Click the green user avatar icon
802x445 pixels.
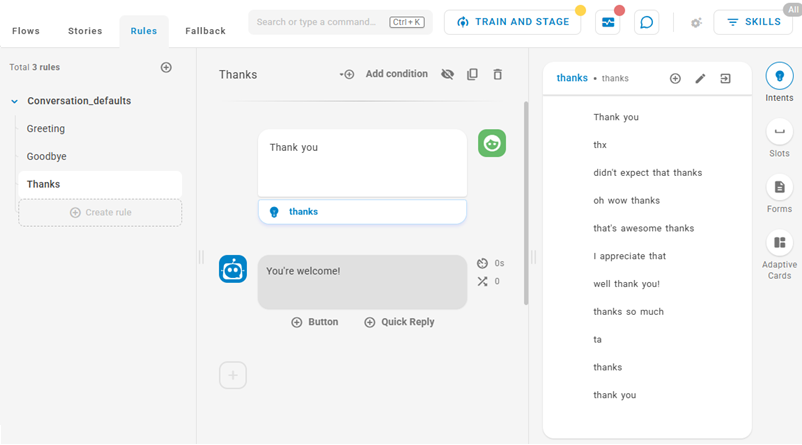492,143
